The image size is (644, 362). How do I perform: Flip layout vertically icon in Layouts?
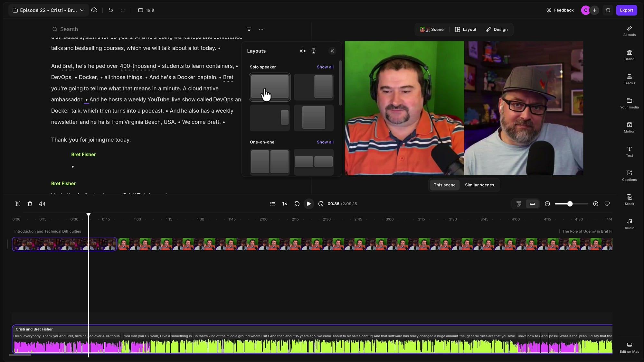[x=314, y=51]
